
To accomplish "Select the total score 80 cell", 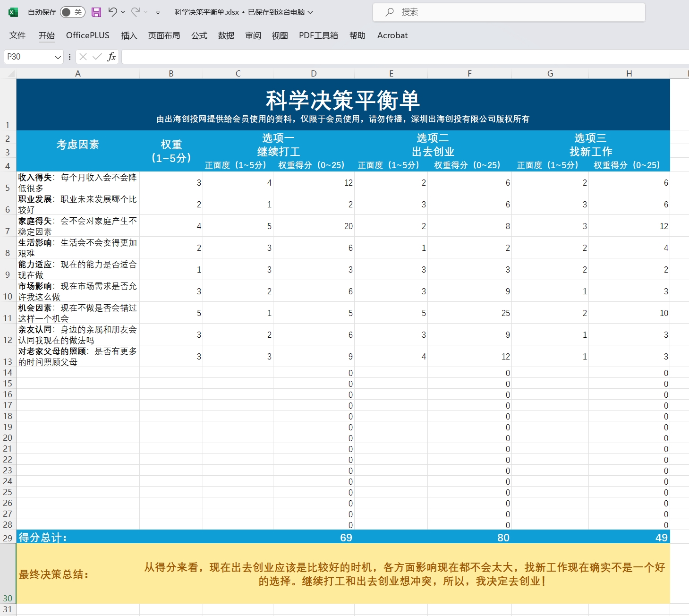I will coord(469,537).
